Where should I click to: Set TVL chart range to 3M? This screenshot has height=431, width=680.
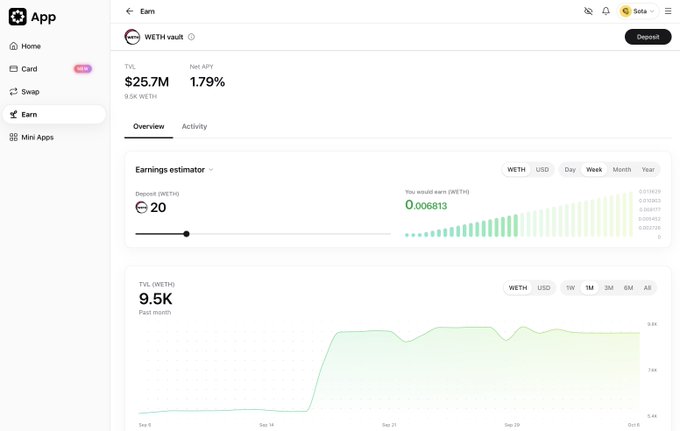pos(609,288)
